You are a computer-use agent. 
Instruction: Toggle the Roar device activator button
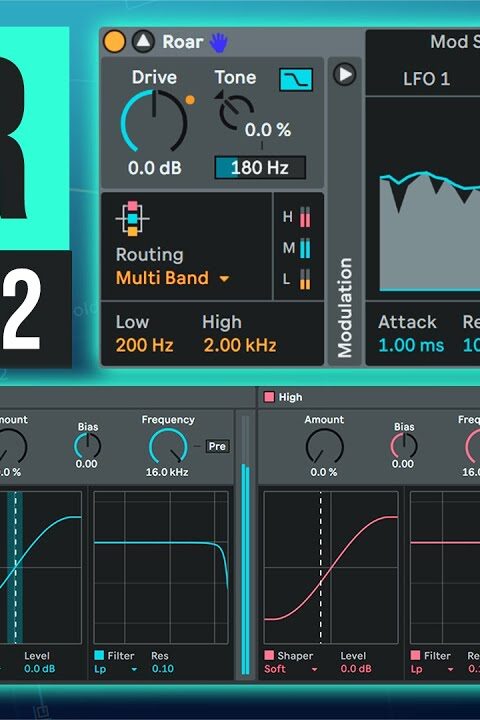tap(114, 42)
